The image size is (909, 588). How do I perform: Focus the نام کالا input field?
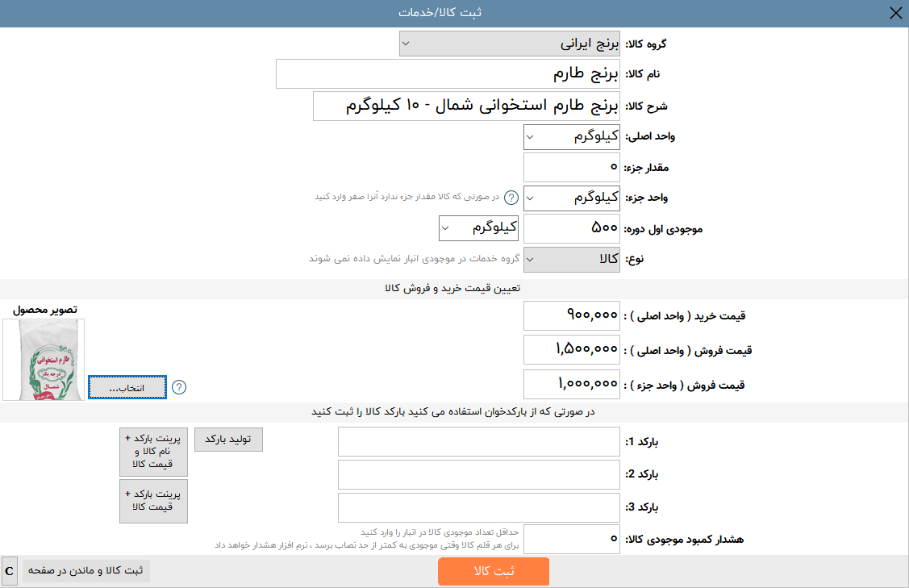448,73
